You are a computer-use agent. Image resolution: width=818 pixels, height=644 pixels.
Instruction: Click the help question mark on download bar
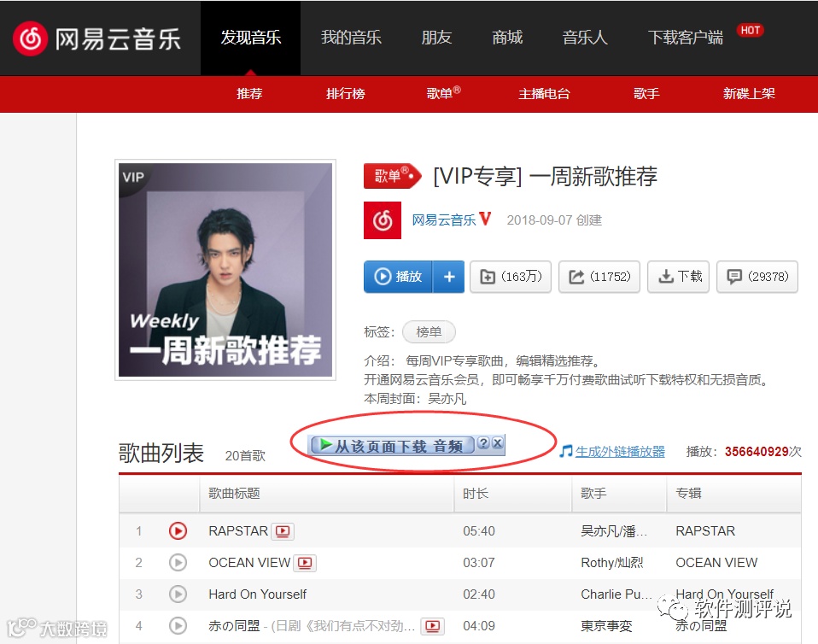click(483, 443)
